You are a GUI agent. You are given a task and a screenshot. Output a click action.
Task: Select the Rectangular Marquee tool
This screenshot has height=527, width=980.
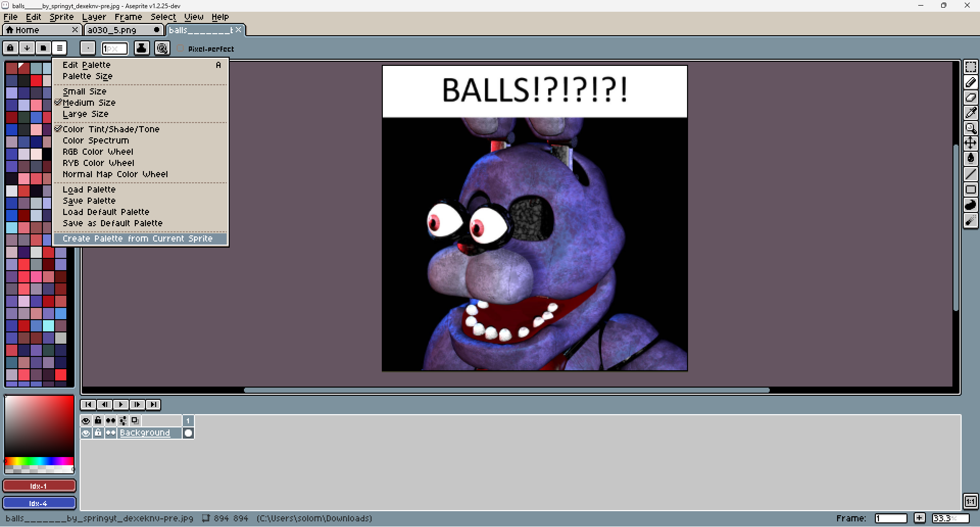click(x=970, y=67)
